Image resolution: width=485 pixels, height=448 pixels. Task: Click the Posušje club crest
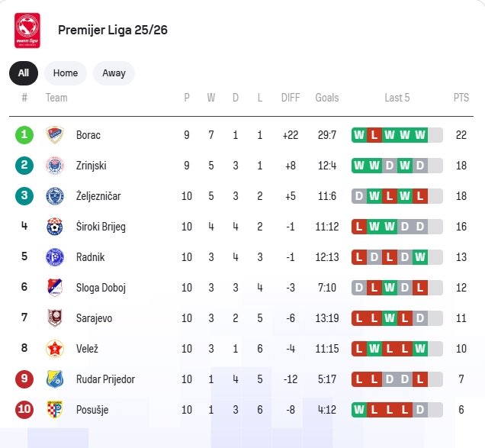tap(54, 410)
